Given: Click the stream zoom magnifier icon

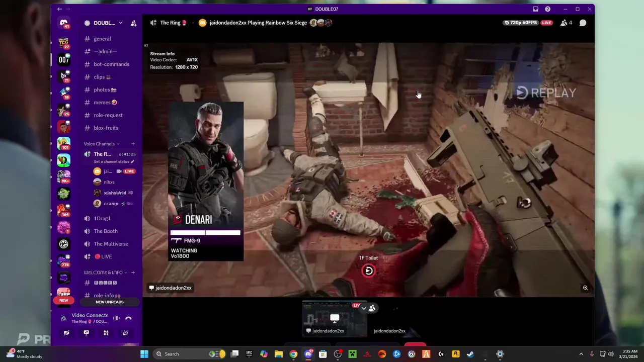Looking at the screenshot, I should pos(585,288).
